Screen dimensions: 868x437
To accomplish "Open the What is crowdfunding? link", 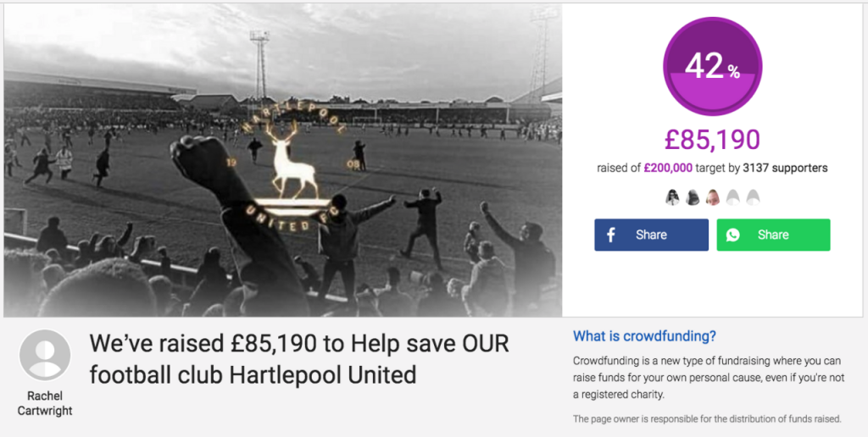I will tap(644, 335).
